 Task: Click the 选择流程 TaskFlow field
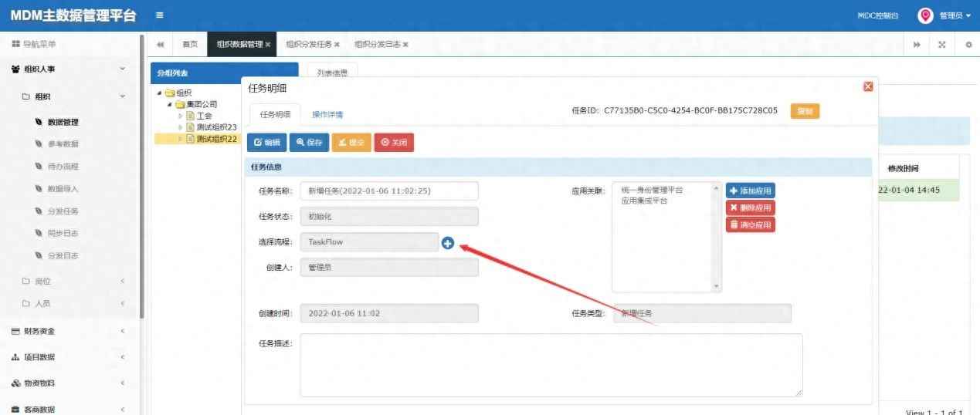click(x=370, y=242)
